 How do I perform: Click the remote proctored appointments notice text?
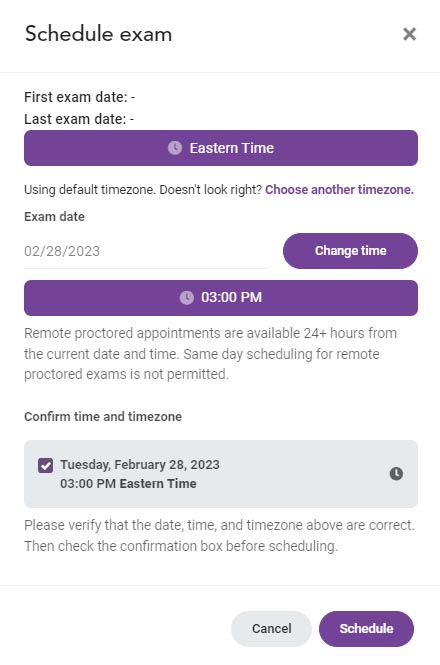[x=210, y=354]
